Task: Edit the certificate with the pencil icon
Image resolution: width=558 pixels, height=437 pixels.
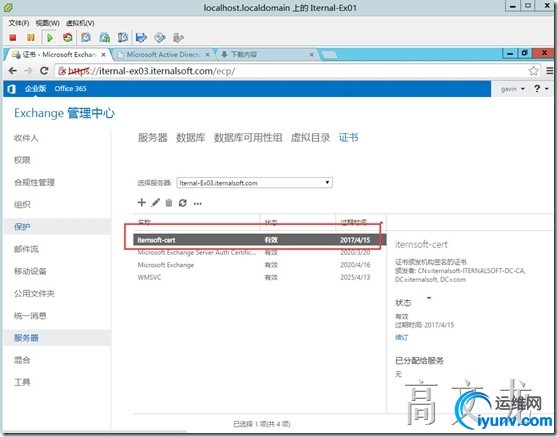Action: pos(156,203)
